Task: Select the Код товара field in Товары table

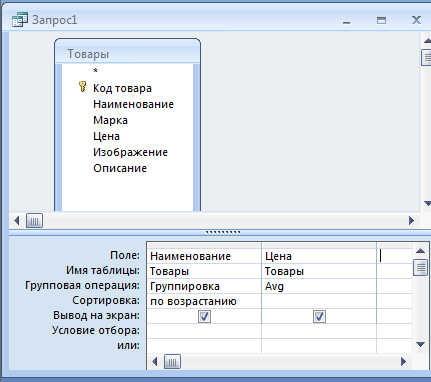Action: pos(122,88)
